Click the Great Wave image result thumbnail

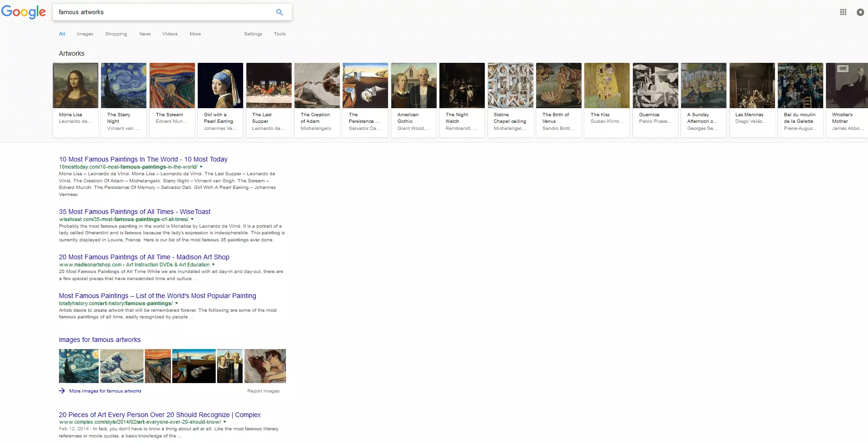point(122,366)
